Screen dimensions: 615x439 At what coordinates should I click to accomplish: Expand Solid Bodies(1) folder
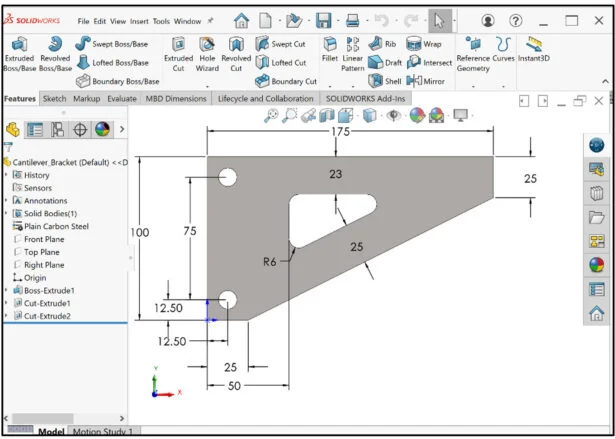[x=6, y=213]
